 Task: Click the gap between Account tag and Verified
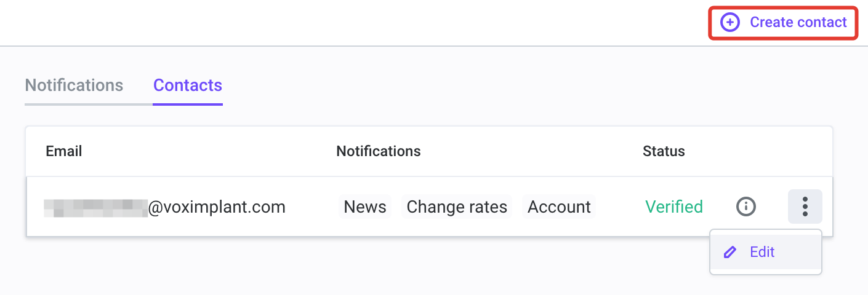[621, 207]
